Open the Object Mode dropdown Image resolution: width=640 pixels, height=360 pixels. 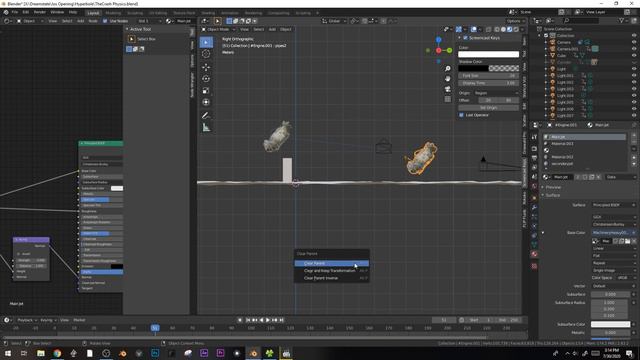click(218, 29)
